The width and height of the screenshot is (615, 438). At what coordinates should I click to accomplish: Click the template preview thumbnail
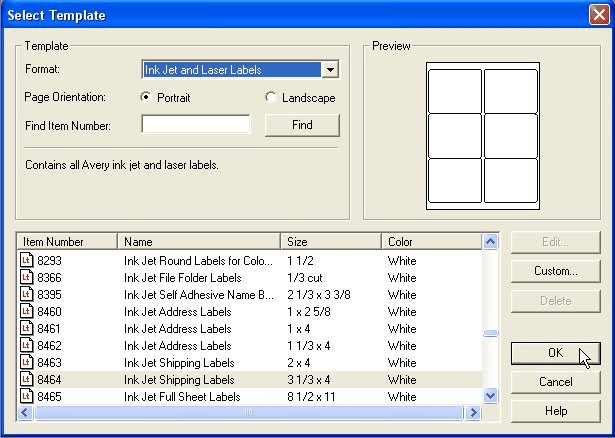(455, 134)
